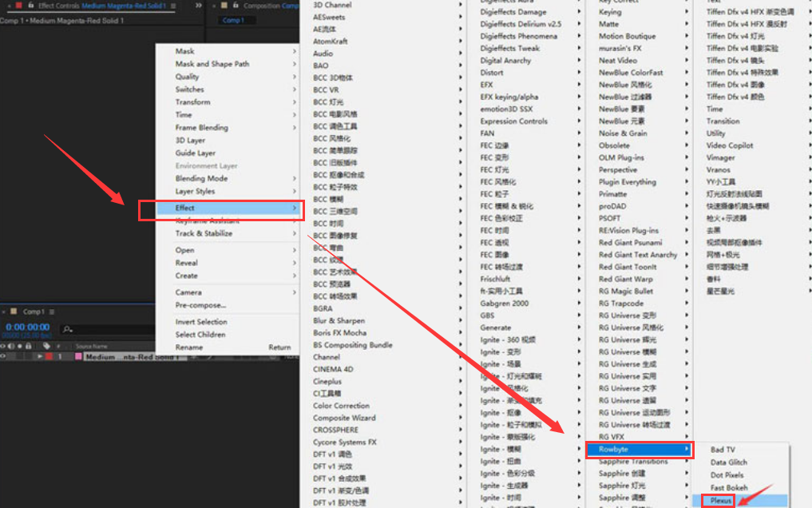
Task: Switch to the Composition panel tab
Action: coord(271,6)
